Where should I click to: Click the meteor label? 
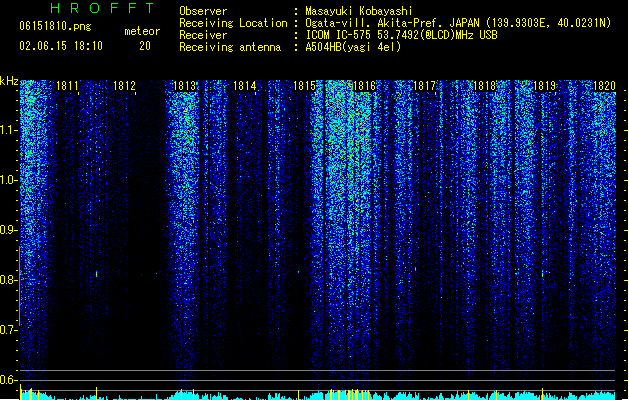142,31
